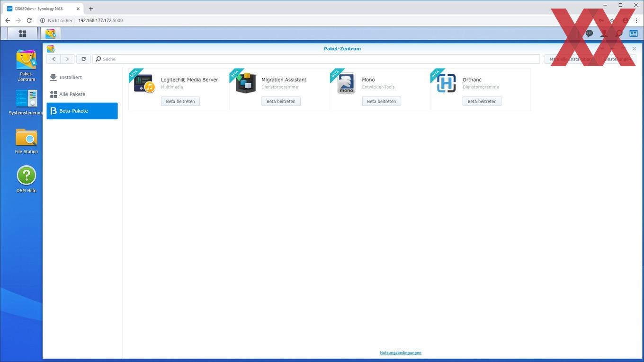Image resolution: width=644 pixels, height=362 pixels.
Task: Join beta for Mono
Action: (x=382, y=101)
